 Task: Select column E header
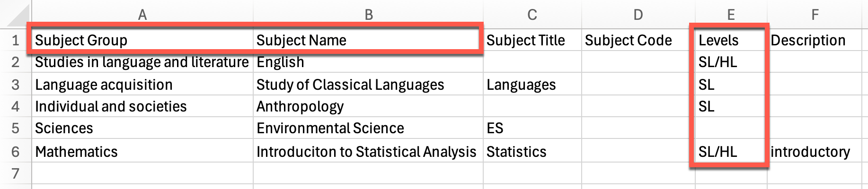[x=731, y=15]
